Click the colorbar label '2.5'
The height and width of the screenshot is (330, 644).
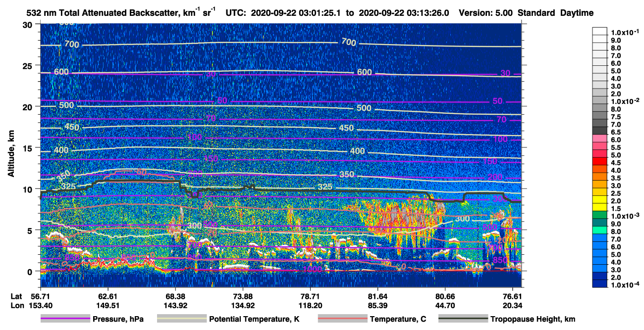point(616,193)
